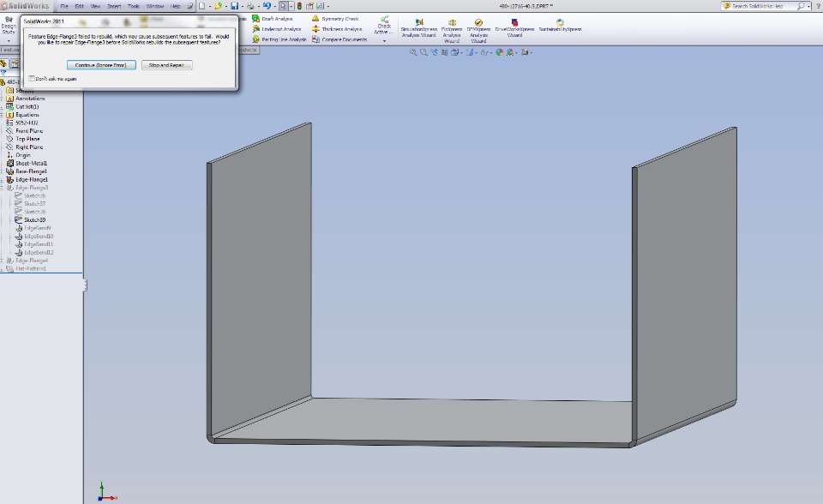
Task: Click the Print icon
Action: (250, 6)
